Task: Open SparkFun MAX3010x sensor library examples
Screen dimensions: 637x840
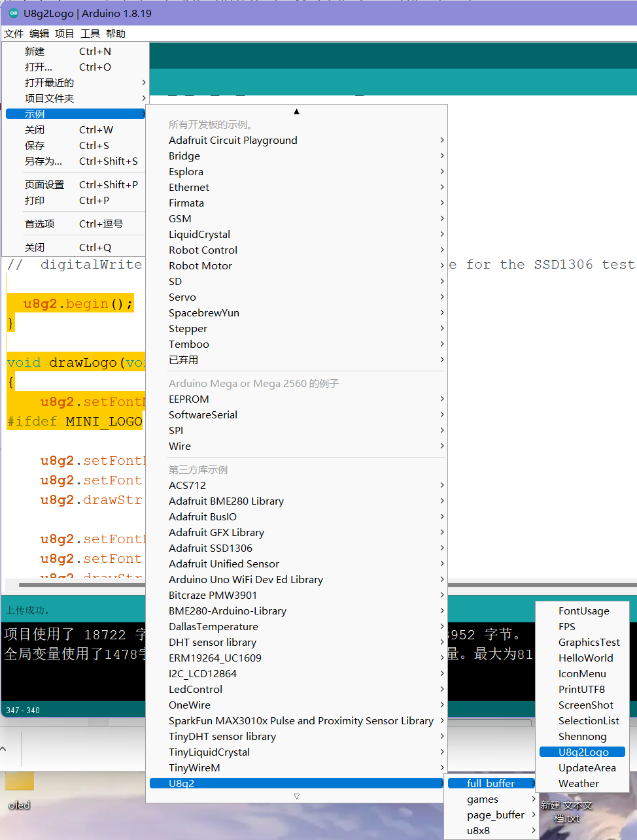Action: (297, 720)
